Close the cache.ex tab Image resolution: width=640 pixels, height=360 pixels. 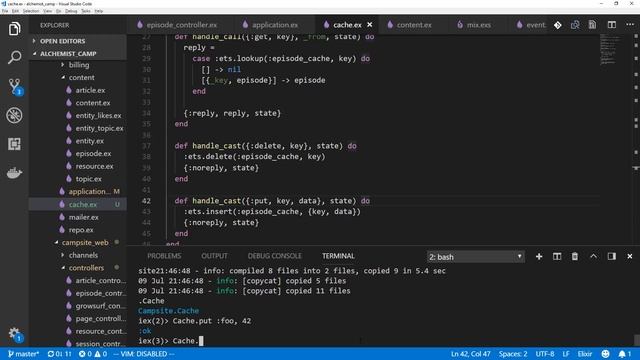coord(369,25)
